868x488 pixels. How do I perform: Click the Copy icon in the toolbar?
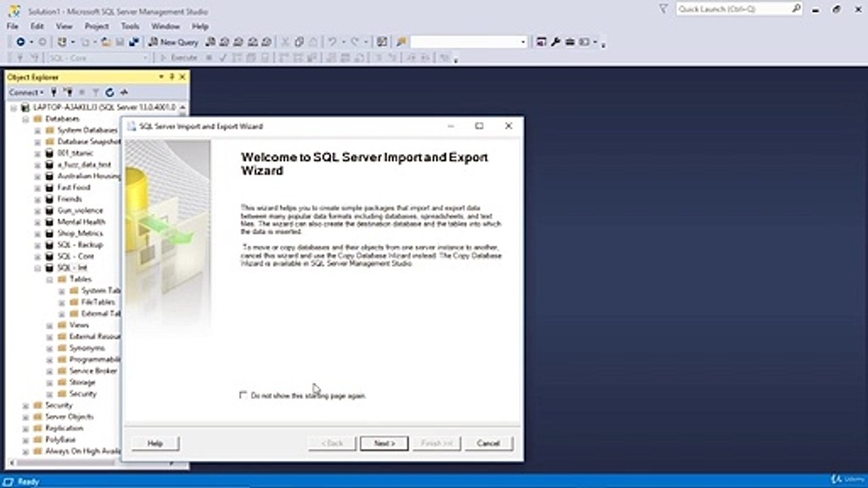[300, 42]
